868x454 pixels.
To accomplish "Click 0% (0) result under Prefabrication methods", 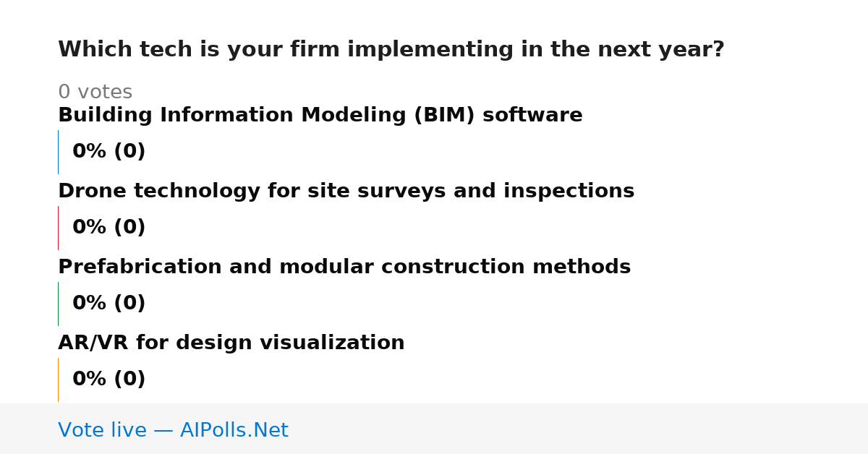I will point(109,304).
